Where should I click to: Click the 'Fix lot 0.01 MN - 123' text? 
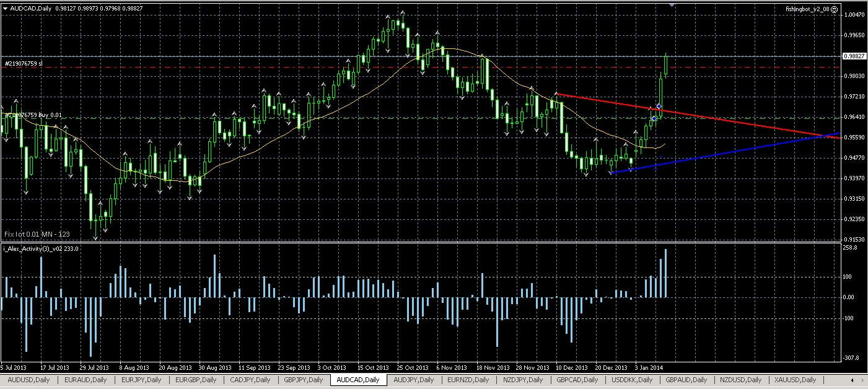tap(37, 234)
